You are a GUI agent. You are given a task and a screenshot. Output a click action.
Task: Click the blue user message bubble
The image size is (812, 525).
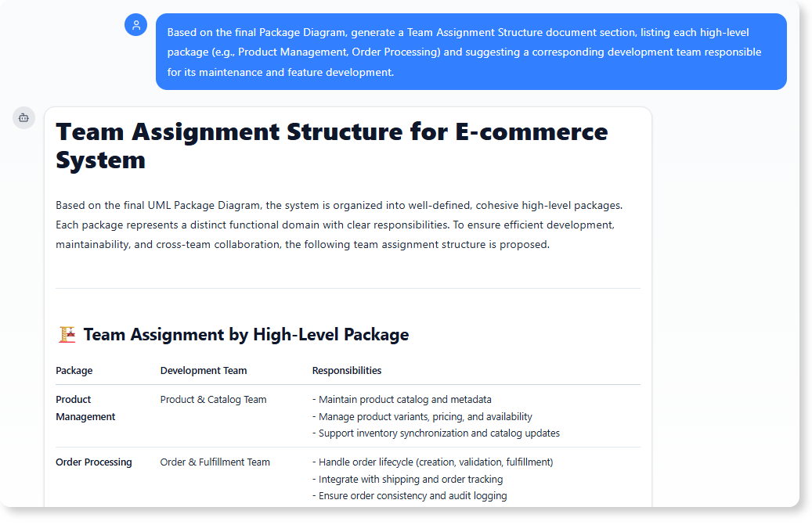[471, 52]
